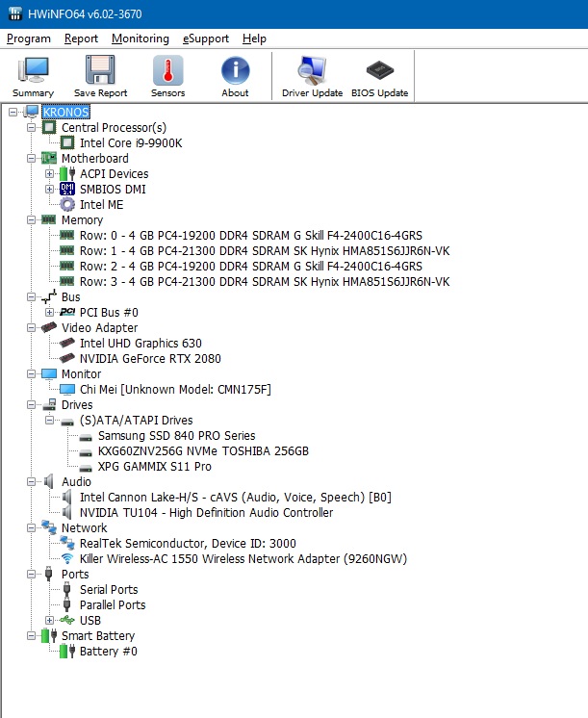This screenshot has height=718, width=588.
Task: Select XPG GAMMIX S11 Pro drive
Action: click(154, 466)
